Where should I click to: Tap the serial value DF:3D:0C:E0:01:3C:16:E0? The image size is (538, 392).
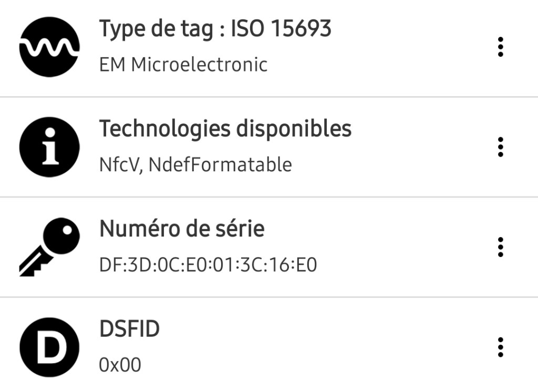(x=208, y=265)
